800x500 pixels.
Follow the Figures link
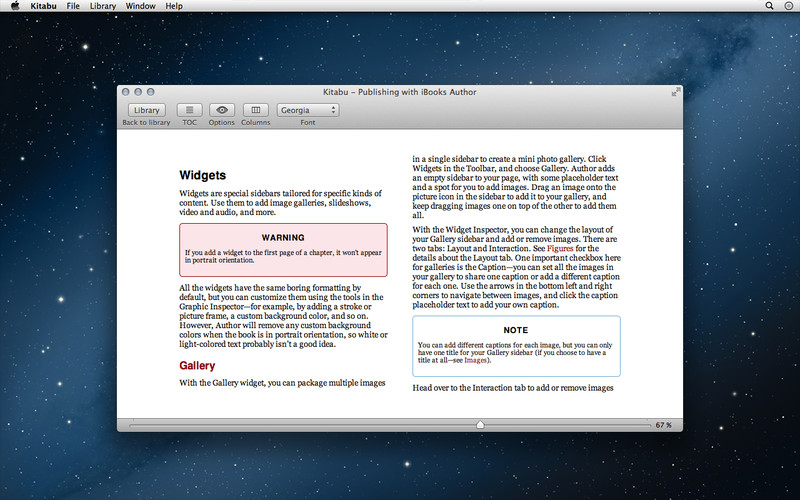[x=560, y=248]
